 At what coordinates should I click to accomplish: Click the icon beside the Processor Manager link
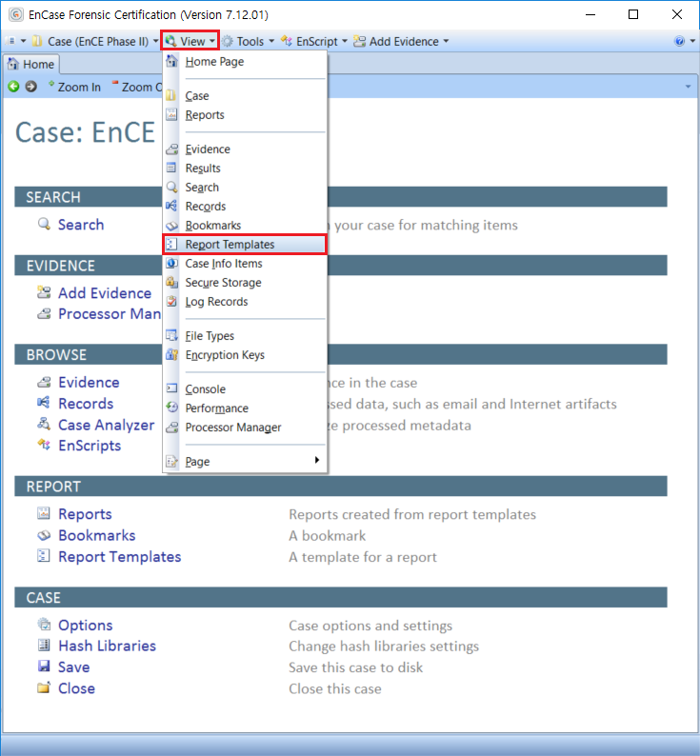point(44,314)
